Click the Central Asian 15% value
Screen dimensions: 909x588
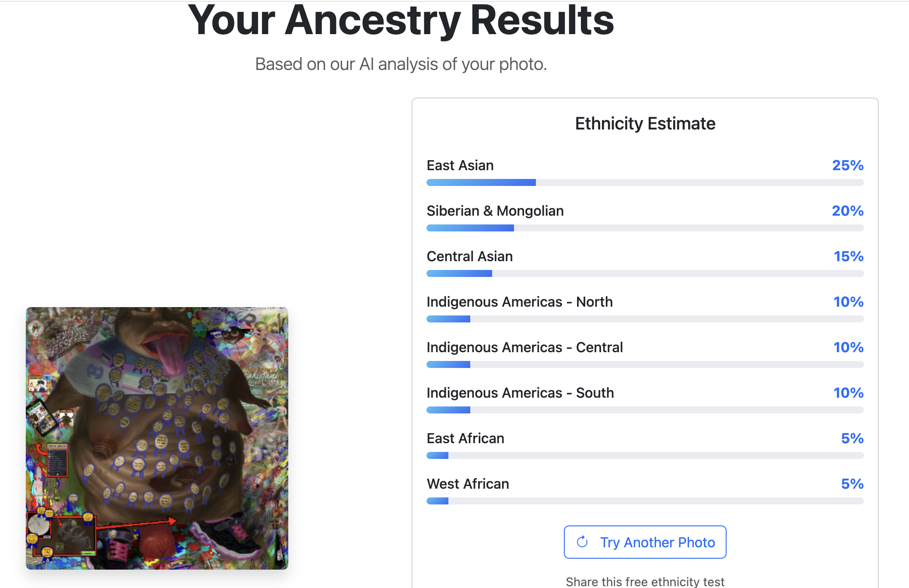[848, 256]
